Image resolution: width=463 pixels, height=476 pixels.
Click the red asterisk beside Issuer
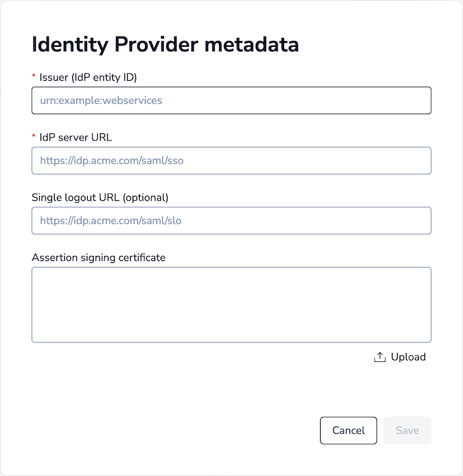tap(33, 77)
